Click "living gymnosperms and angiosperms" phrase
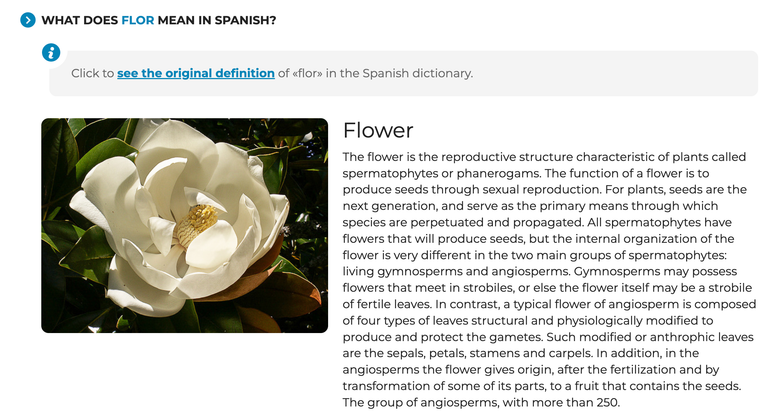The height and width of the screenshot is (414, 768). tap(456, 271)
